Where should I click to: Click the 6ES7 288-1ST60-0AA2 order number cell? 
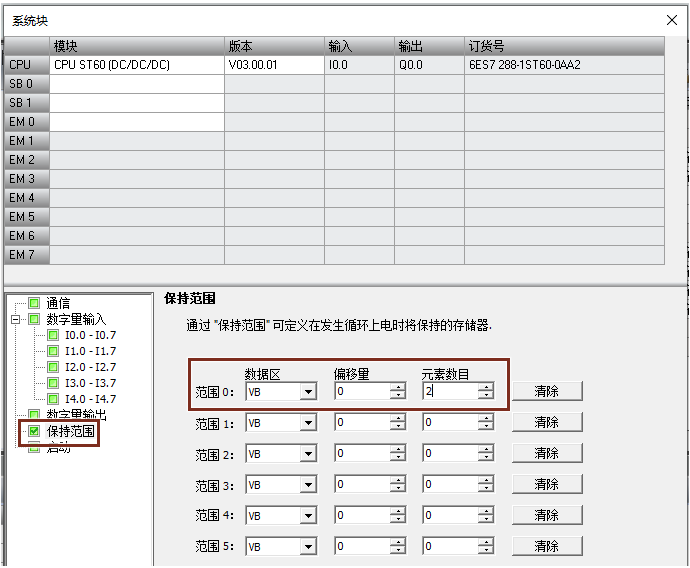[x=564, y=65]
